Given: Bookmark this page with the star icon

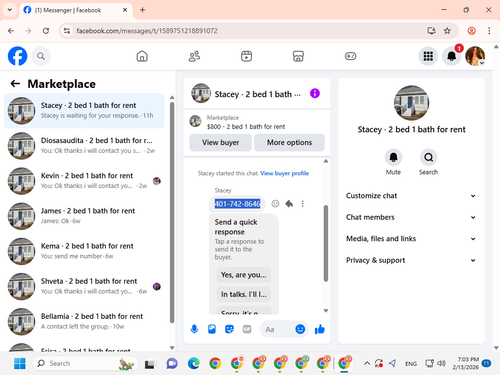Looking at the screenshot, I should pos(447,31).
